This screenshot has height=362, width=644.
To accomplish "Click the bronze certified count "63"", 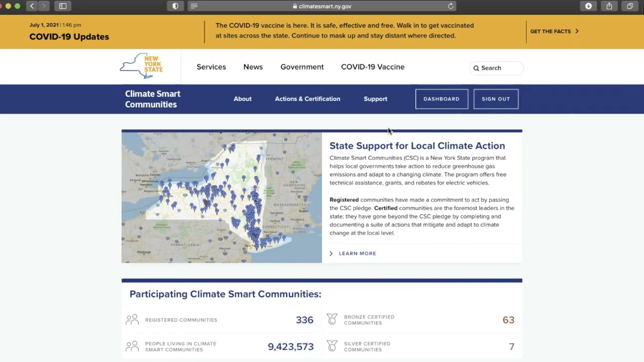I will coord(508,320).
